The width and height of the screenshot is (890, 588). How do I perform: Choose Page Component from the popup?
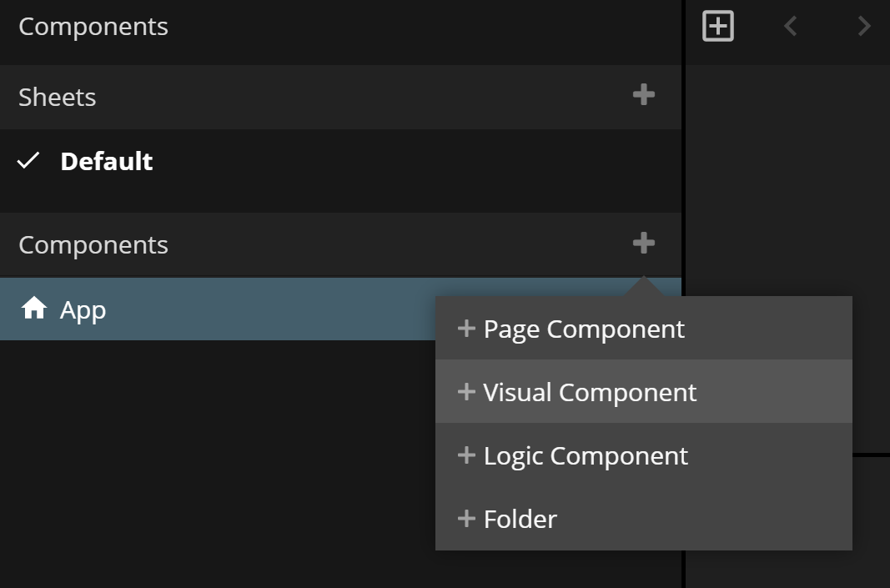point(584,329)
